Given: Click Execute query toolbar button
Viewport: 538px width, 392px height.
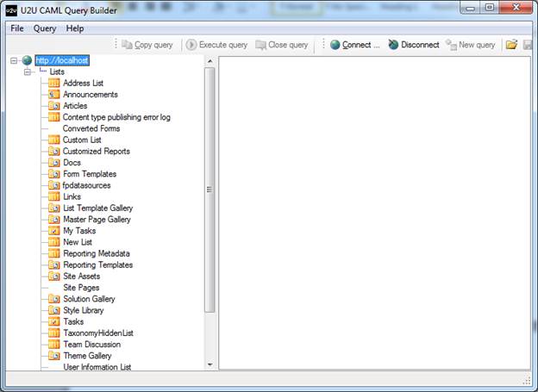Looking at the screenshot, I should pyautogui.click(x=216, y=45).
